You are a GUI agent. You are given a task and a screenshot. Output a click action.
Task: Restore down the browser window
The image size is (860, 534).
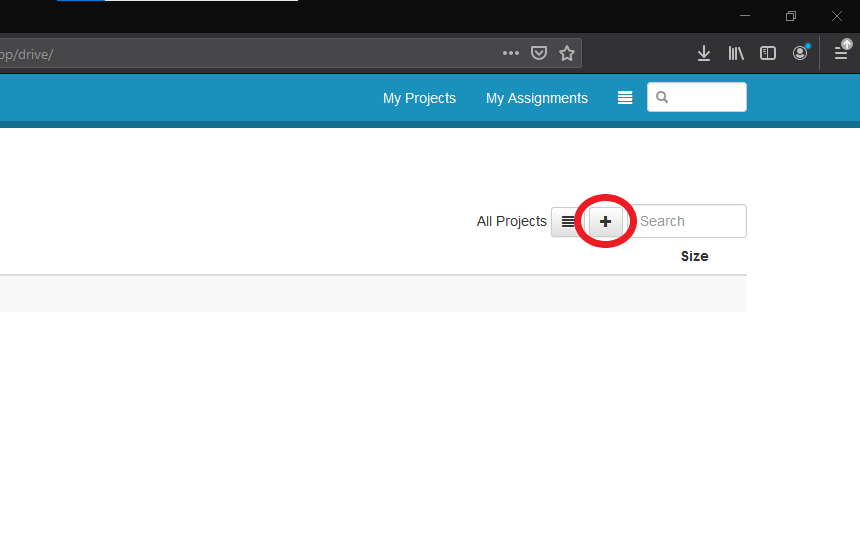pos(791,16)
